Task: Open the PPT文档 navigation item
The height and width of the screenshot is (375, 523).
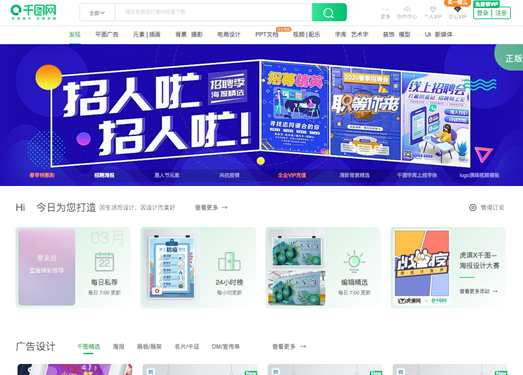Action: (267, 34)
